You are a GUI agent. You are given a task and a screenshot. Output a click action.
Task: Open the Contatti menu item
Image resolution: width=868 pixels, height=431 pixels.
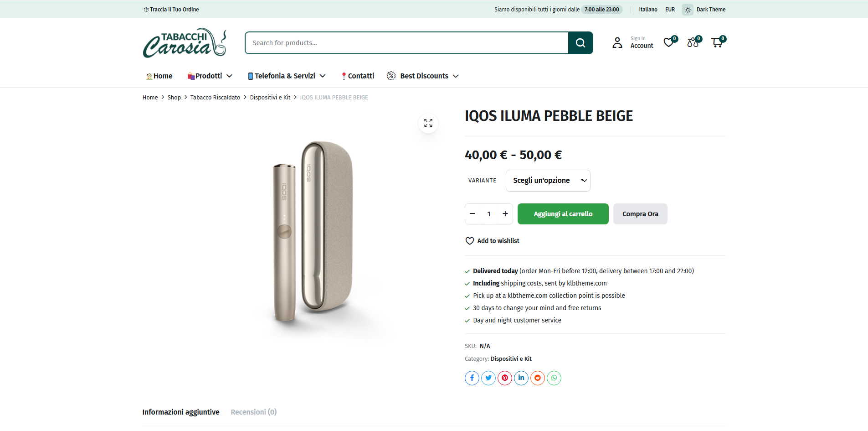pyautogui.click(x=358, y=76)
